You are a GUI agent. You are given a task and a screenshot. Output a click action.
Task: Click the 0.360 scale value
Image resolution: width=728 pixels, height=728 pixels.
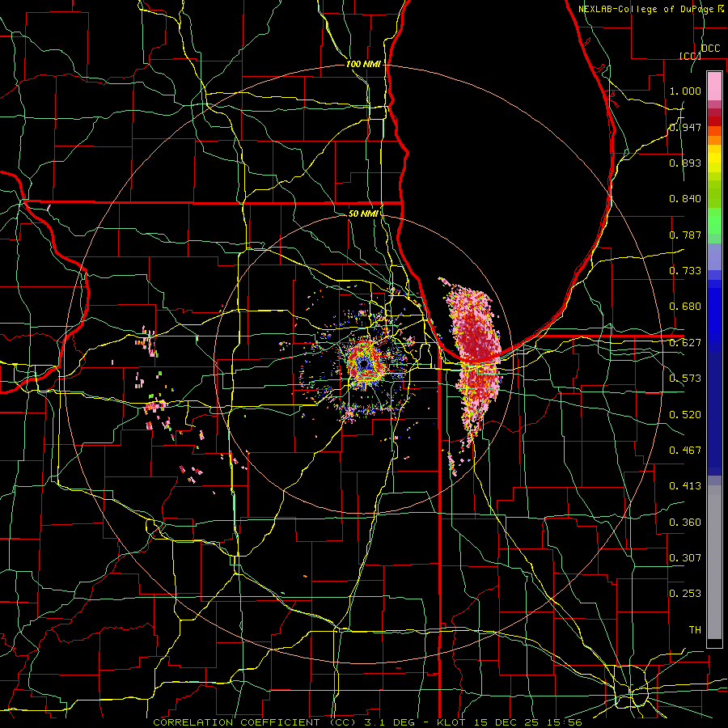(685, 523)
